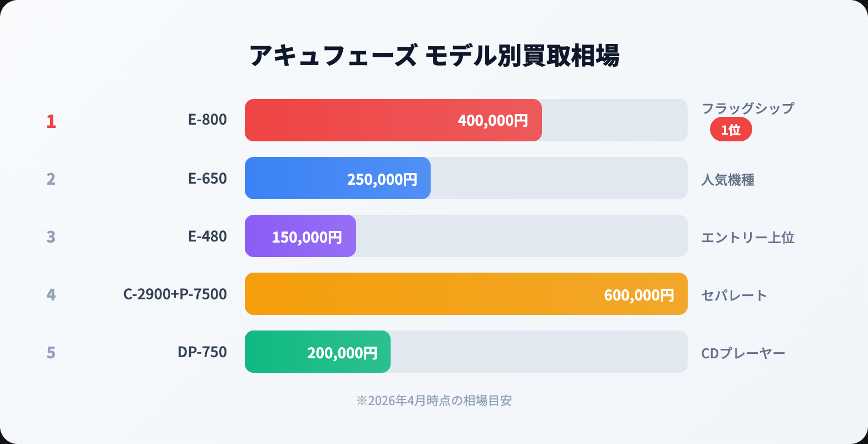This screenshot has height=444, width=868.
Task: Click the 600,000円 price value
Action: click(x=639, y=295)
